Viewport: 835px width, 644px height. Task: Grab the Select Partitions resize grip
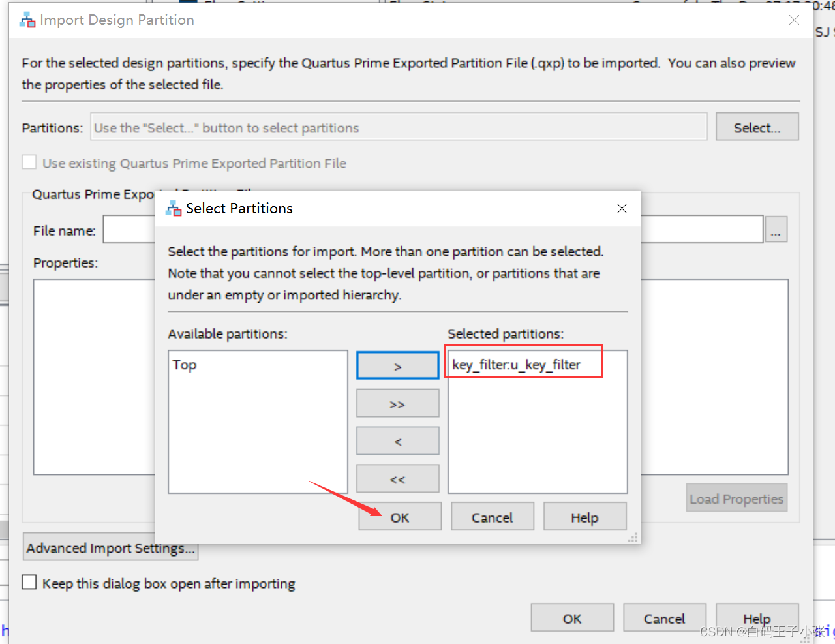point(632,538)
